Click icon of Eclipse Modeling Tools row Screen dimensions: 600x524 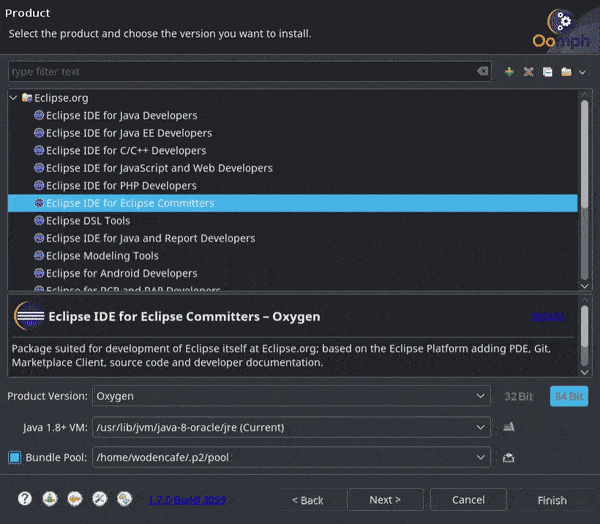[x=39, y=255]
